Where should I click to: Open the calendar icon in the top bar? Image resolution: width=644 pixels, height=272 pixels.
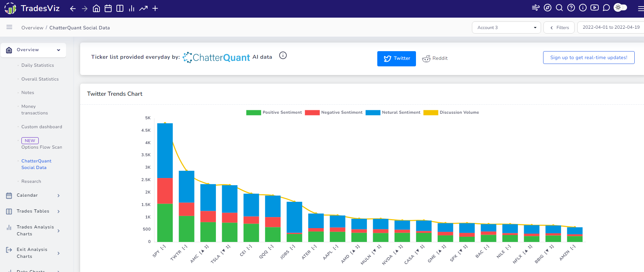[x=108, y=8]
